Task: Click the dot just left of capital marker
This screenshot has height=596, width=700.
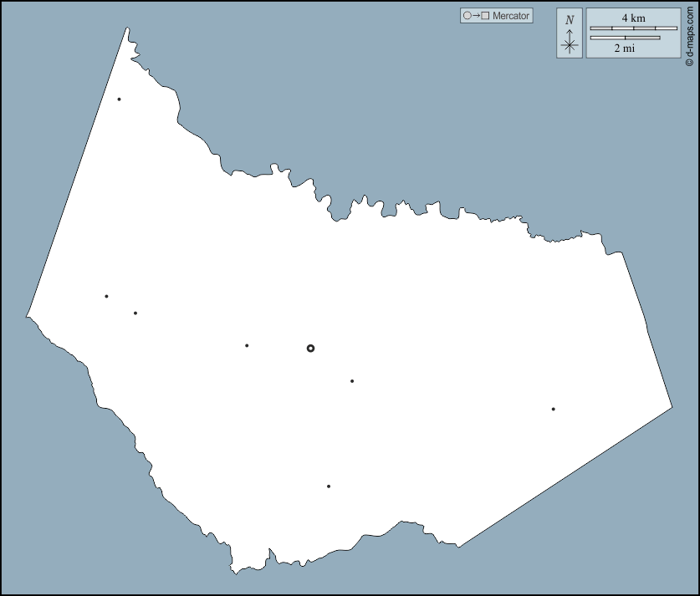Action: click(x=247, y=345)
